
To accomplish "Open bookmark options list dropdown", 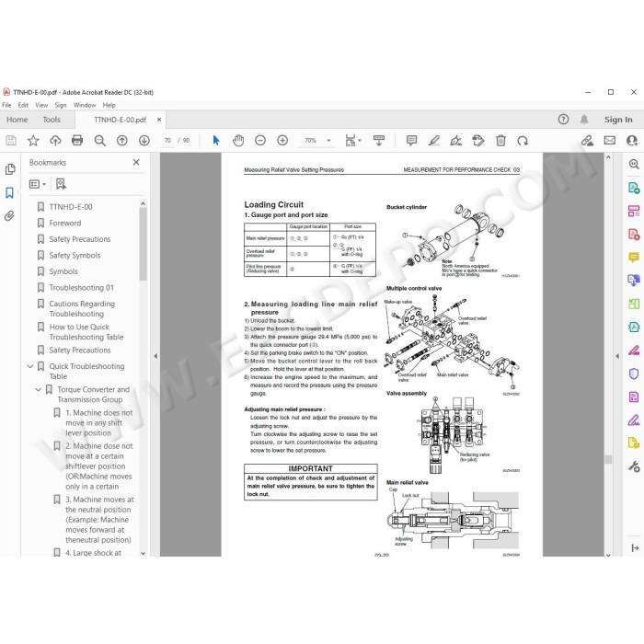I will pyautogui.click(x=38, y=184).
